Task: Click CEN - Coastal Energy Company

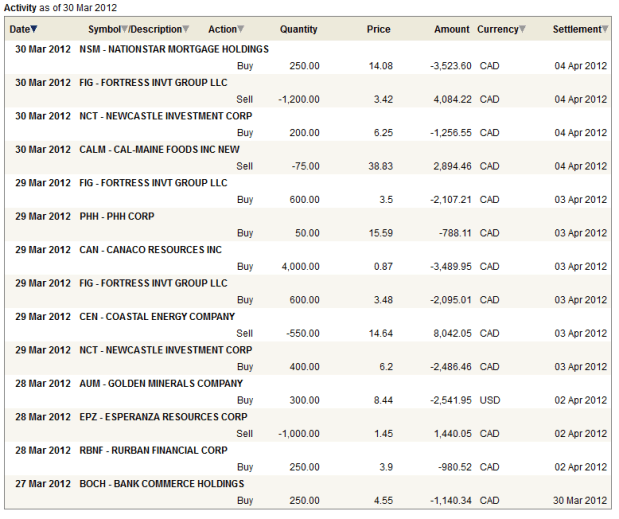Action: [x=156, y=316]
